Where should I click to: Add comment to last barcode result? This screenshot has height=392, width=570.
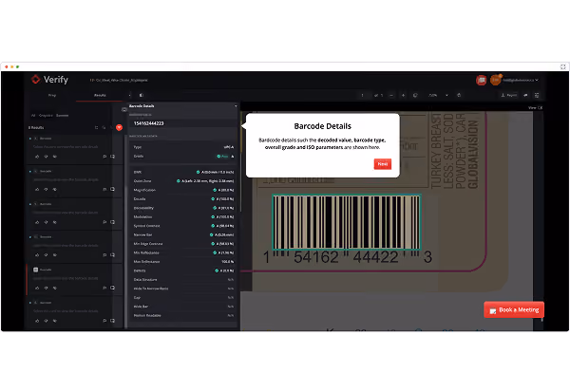113,321
